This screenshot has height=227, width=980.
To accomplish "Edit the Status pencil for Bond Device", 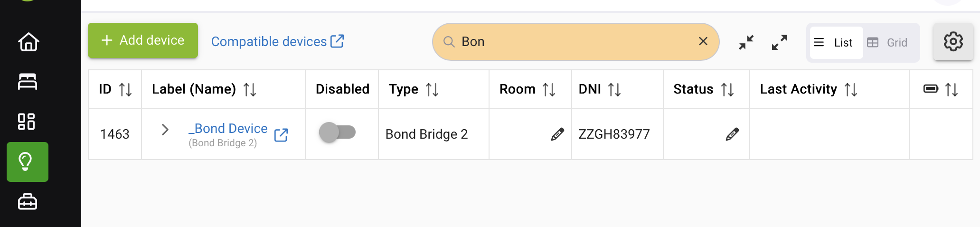I will point(732,134).
